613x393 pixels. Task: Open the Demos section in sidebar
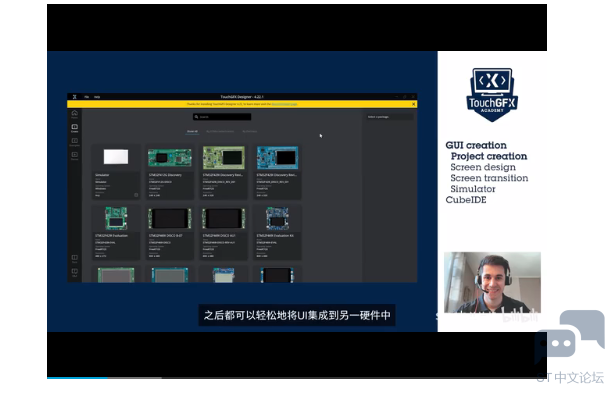click(x=74, y=156)
